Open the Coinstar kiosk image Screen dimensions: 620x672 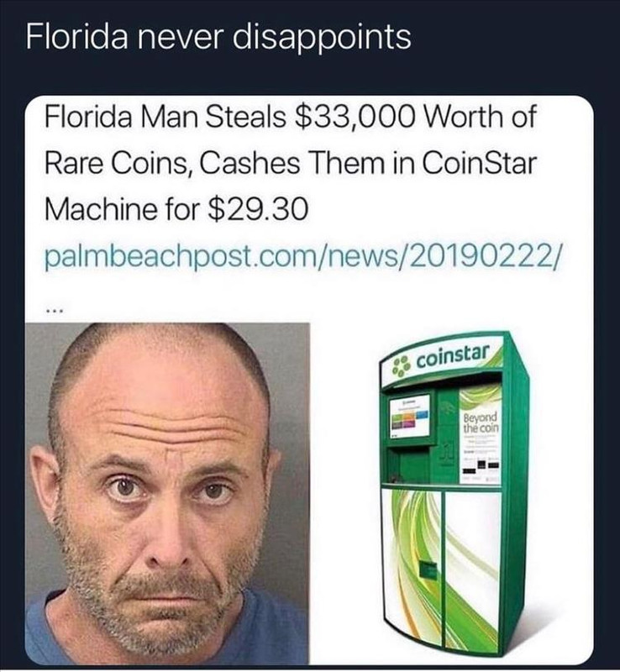[454, 493]
